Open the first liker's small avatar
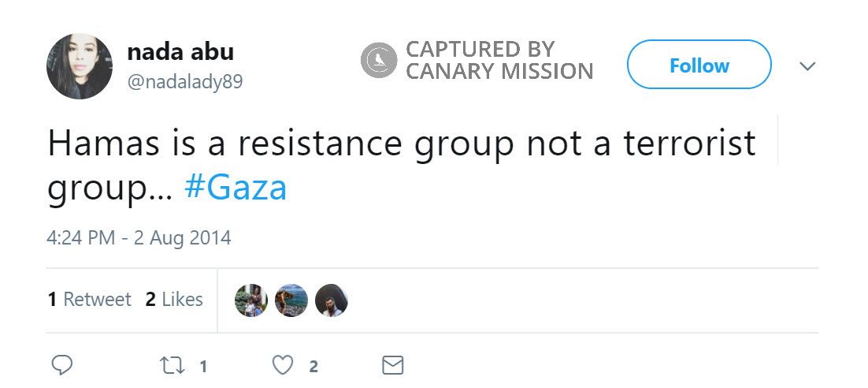868x388 pixels. 251,300
